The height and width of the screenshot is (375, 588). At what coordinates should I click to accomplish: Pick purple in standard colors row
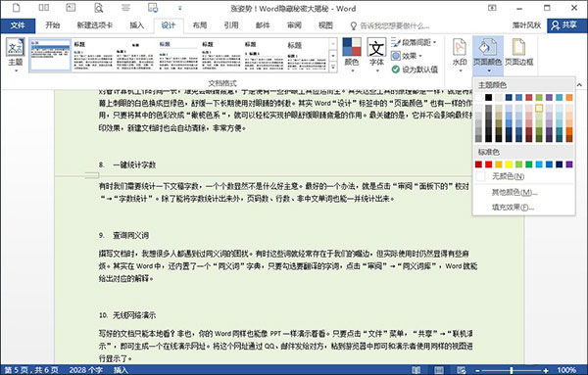point(569,164)
